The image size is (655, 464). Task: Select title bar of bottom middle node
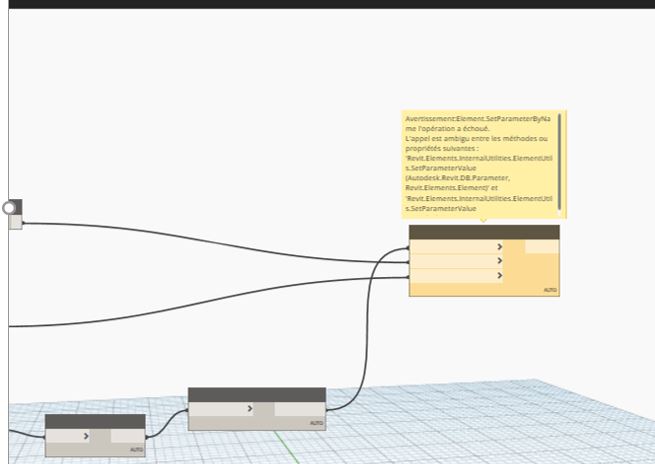pyautogui.click(x=257, y=394)
